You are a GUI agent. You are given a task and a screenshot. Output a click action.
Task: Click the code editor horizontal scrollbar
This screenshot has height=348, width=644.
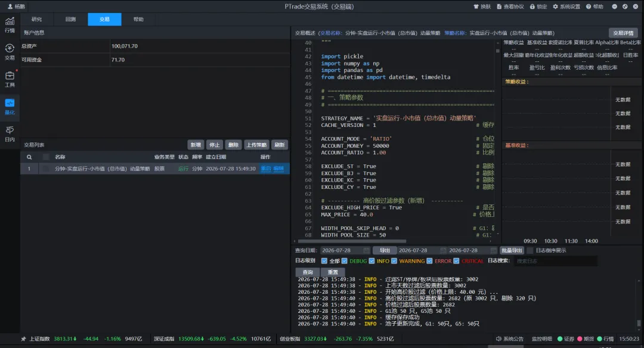[x=352, y=241]
